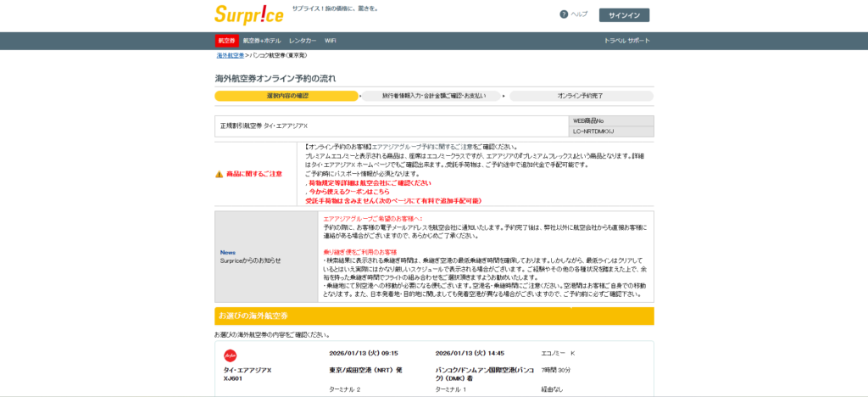Go to the WiFi menu item
This screenshot has height=397, width=868.
(x=331, y=41)
